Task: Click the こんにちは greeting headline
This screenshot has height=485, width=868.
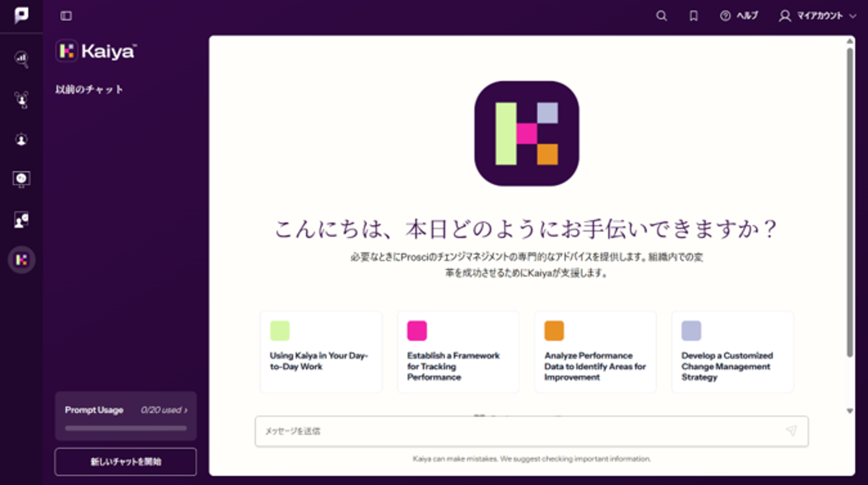Action: pyautogui.click(x=526, y=229)
